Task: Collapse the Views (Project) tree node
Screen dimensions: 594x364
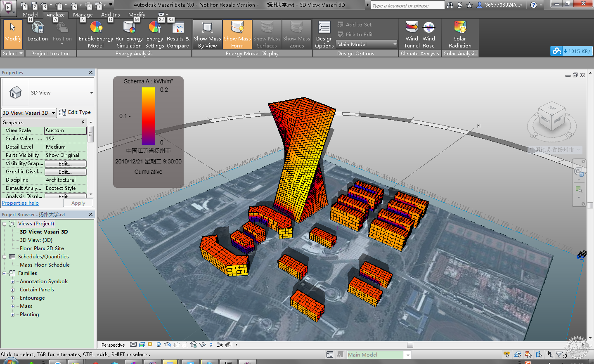Action: point(5,224)
